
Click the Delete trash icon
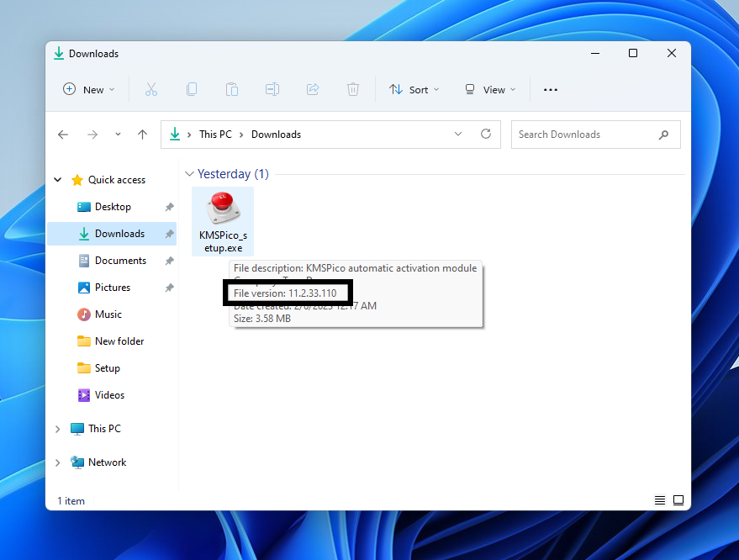pos(353,89)
